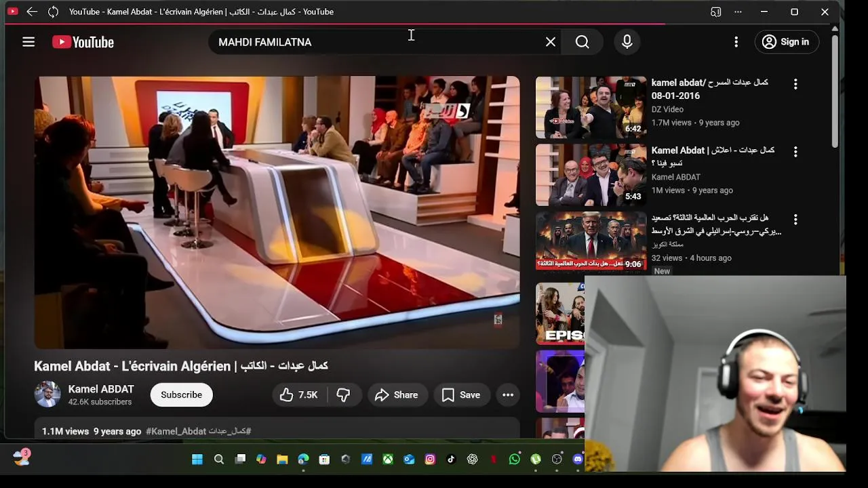The width and height of the screenshot is (868, 488).
Task: Open Kamel ABDAT channel avatar
Action: pos(47,394)
